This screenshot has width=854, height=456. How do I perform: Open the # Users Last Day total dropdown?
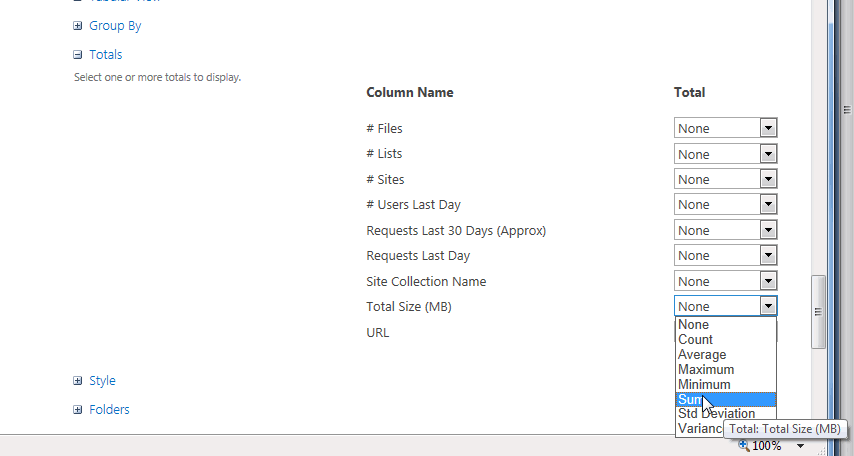coord(768,205)
